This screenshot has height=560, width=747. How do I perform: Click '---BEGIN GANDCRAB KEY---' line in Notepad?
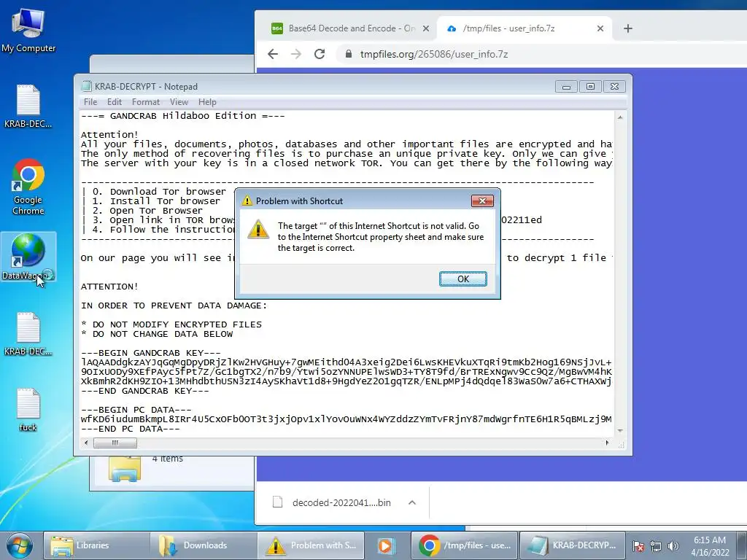pyautogui.click(x=150, y=353)
